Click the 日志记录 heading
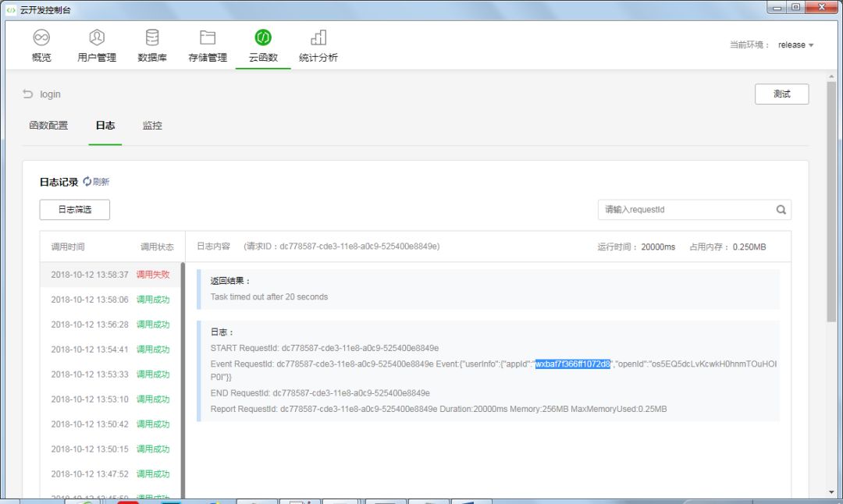843x504 pixels. (x=59, y=182)
